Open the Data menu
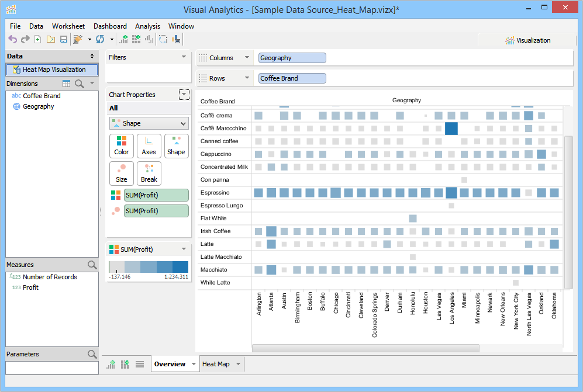Viewport: 583px width, 392px height. click(x=36, y=26)
